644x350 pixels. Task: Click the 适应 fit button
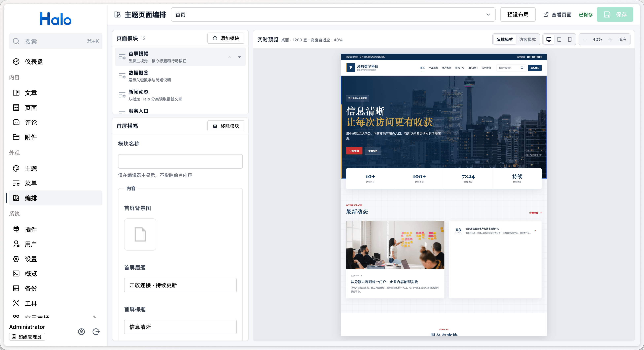[x=622, y=39]
